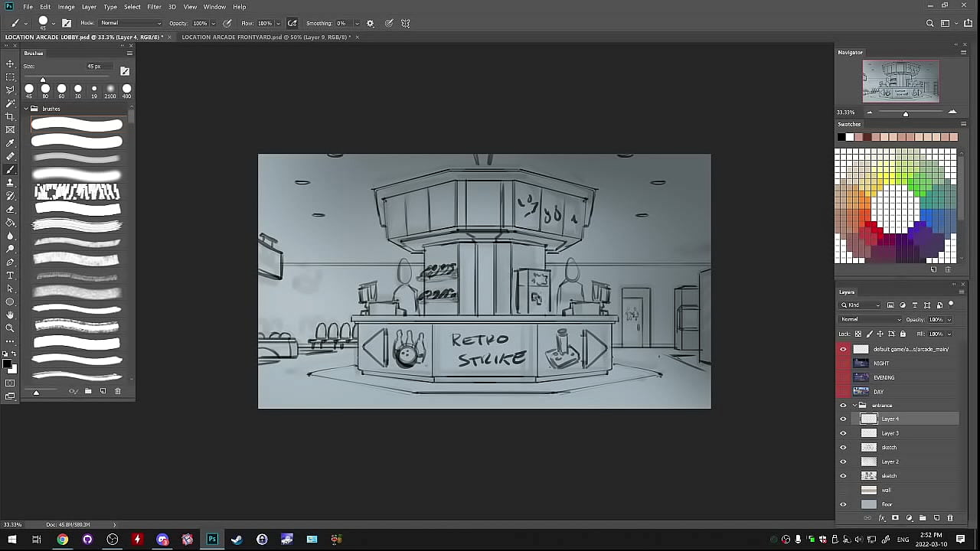Open smoothing options gear icon
The height and width of the screenshot is (551, 980).
tap(371, 23)
